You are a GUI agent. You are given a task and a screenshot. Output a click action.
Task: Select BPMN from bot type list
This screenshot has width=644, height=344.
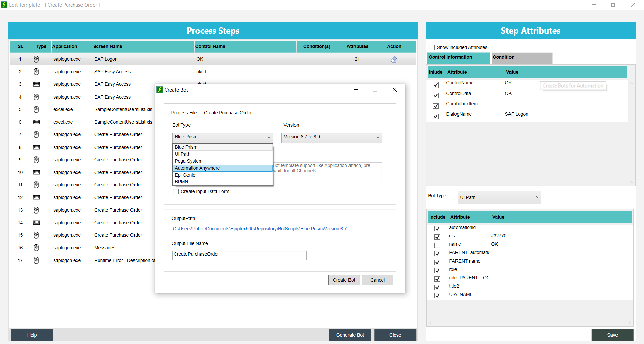point(223,182)
